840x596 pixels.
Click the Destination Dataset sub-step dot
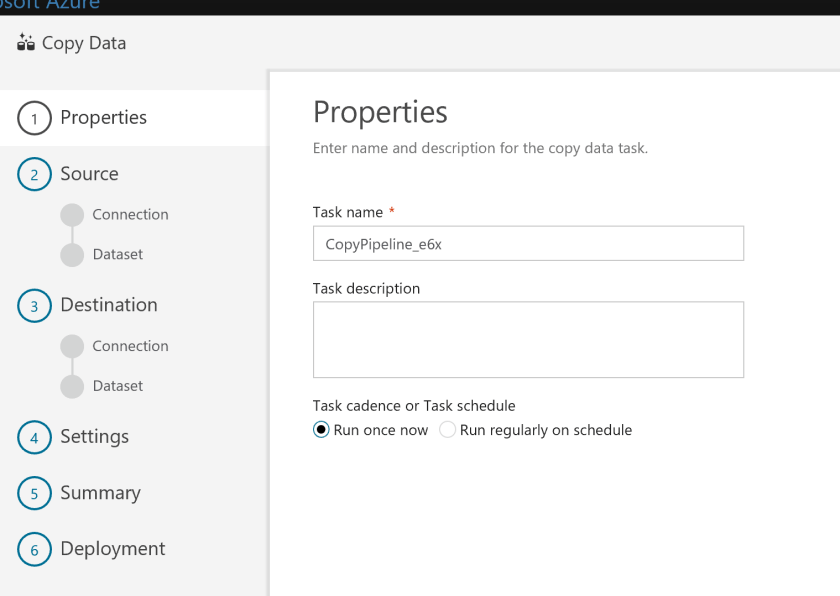(71, 386)
